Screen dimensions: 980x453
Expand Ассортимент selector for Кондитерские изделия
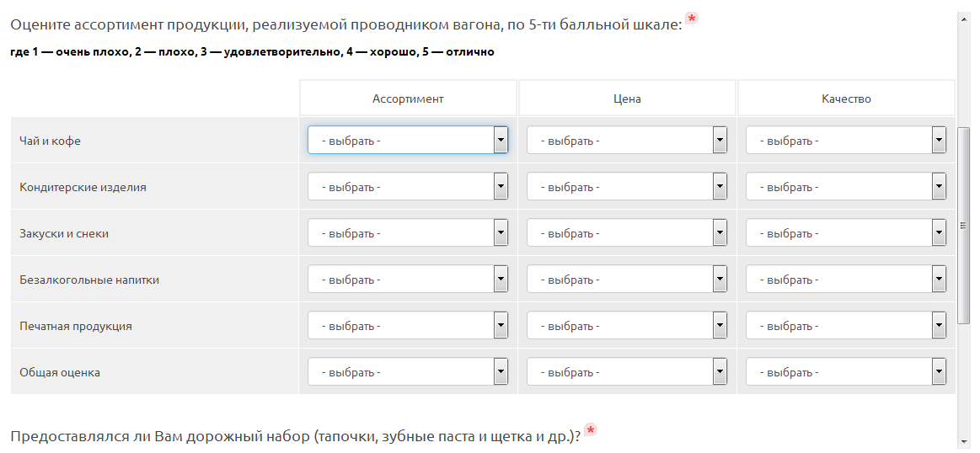[408, 187]
